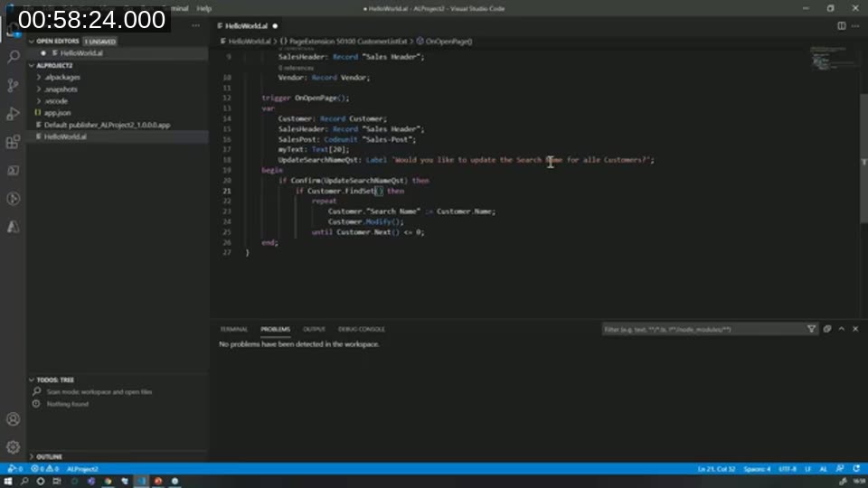This screenshot has width=868, height=488.
Task: Click ALProject2 in the status bar
Action: [x=82, y=469]
